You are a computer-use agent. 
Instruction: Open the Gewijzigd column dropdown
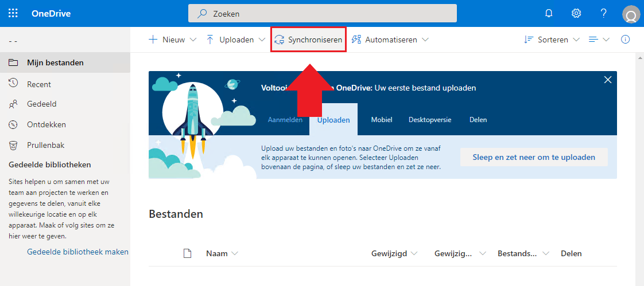coord(394,253)
